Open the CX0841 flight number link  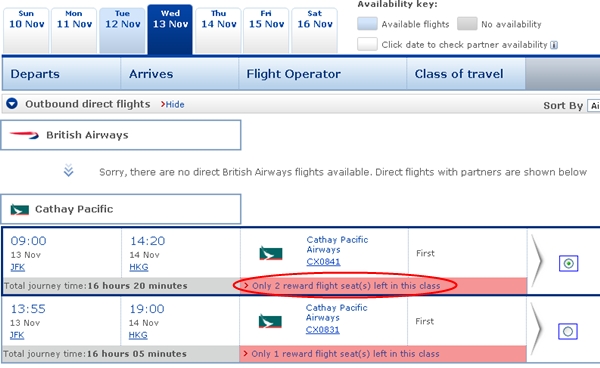(323, 262)
